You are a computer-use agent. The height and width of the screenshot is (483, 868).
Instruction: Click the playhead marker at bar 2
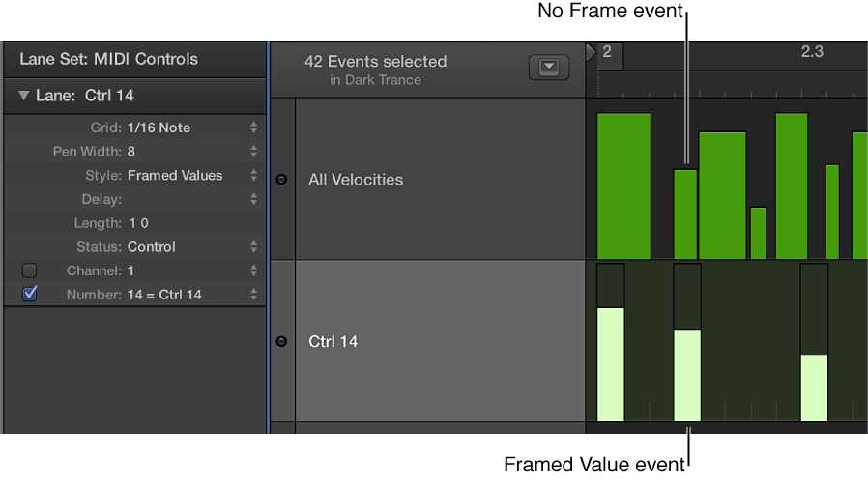pos(592,51)
